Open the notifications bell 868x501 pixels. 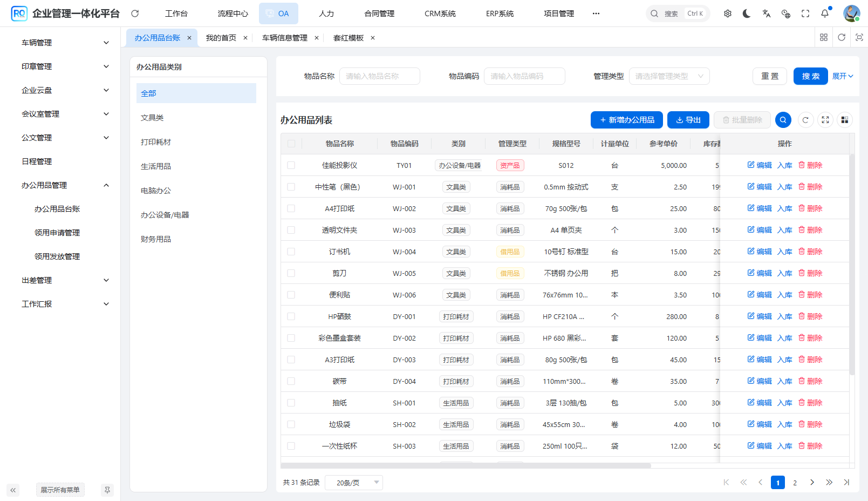pyautogui.click(x=825, y=13)
